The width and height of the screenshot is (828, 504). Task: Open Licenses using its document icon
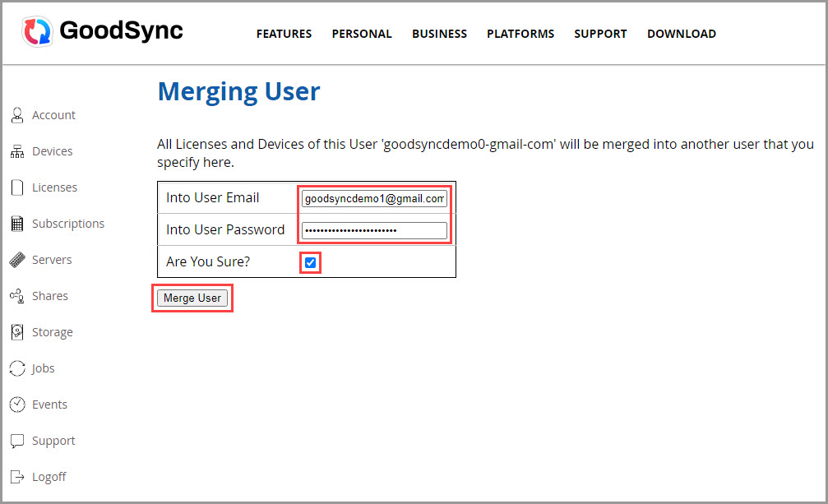tap(17, 187)
